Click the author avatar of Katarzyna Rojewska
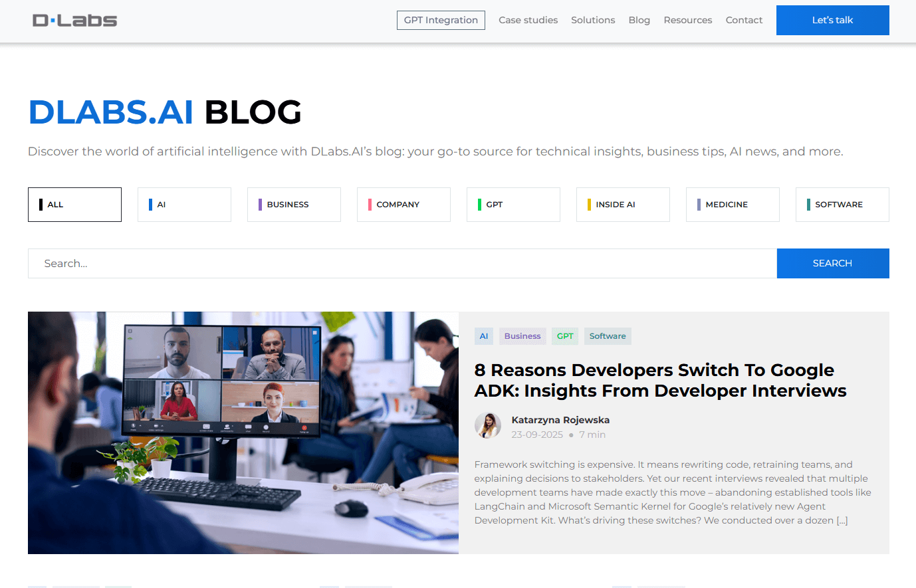 click(x=488, y=425)
